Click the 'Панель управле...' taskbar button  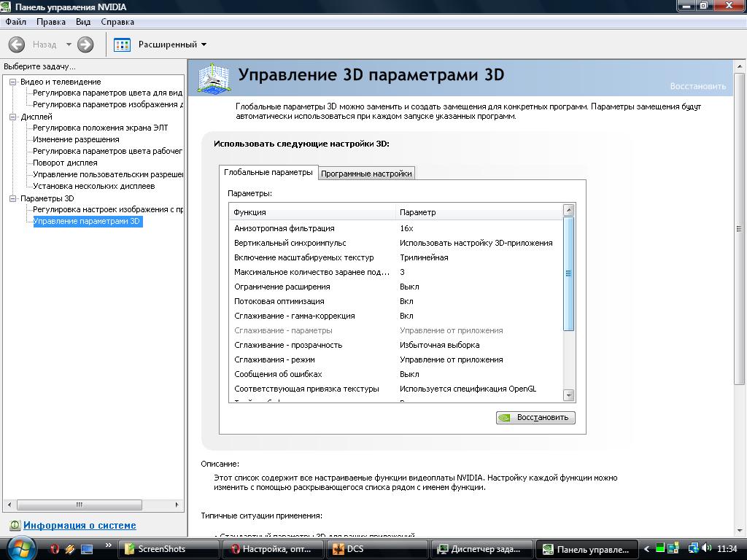click(587, 549)
